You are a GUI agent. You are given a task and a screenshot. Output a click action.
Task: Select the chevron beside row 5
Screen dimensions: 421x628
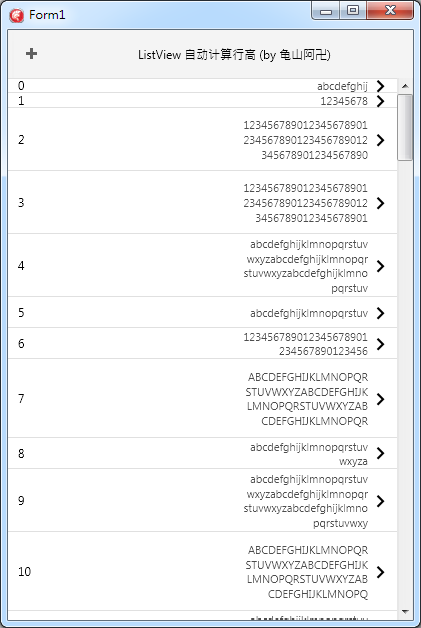tap(381, 313)
